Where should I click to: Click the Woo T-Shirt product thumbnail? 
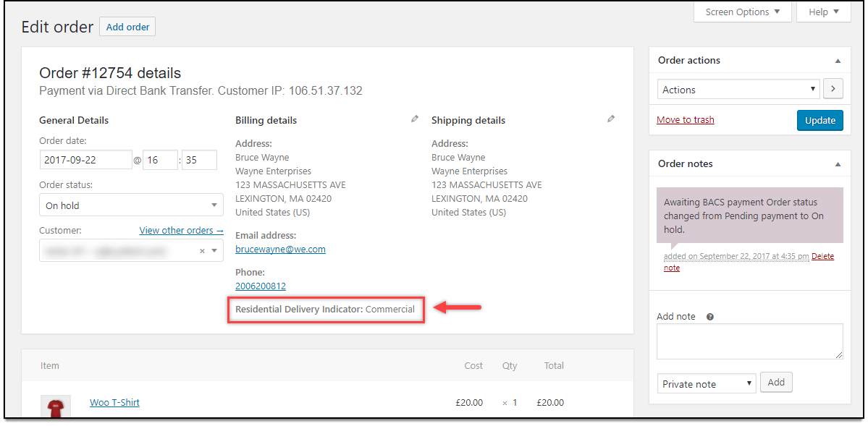click(x=55, y=406)
